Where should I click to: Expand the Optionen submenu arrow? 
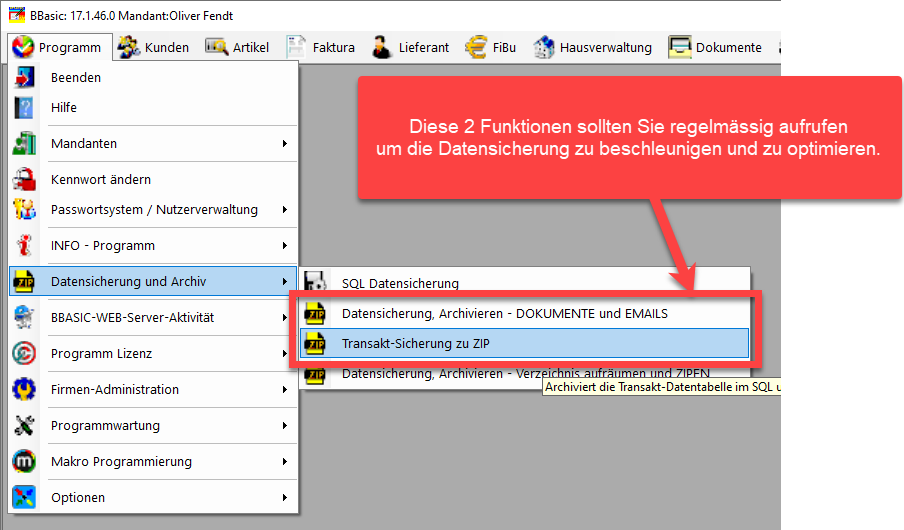point(285,497)
